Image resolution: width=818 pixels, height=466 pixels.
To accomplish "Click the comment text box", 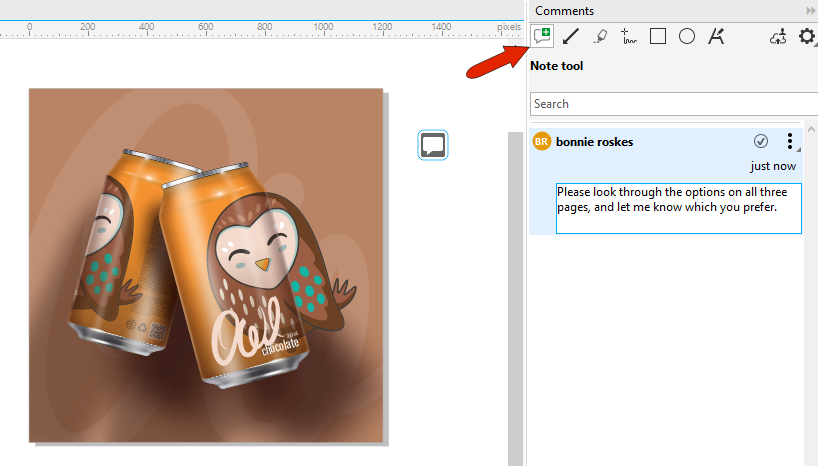I will coord(679,208).
